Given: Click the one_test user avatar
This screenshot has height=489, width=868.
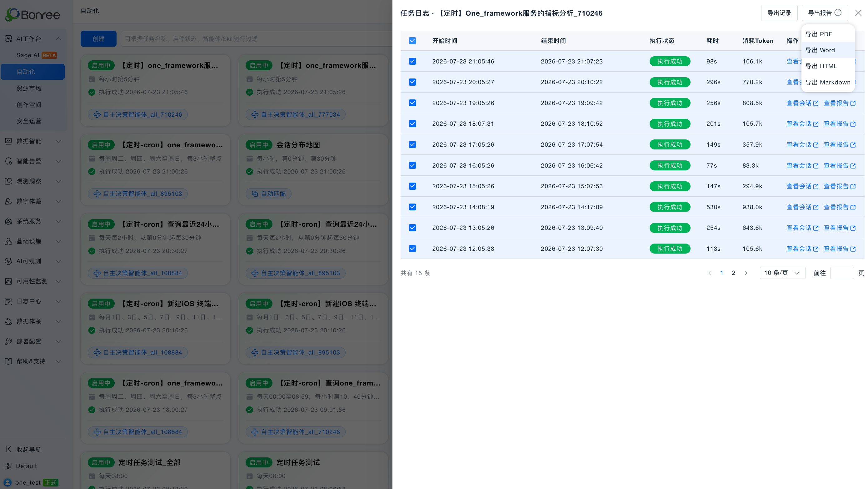Looking at the screenshot, I should tap(8, 482).
